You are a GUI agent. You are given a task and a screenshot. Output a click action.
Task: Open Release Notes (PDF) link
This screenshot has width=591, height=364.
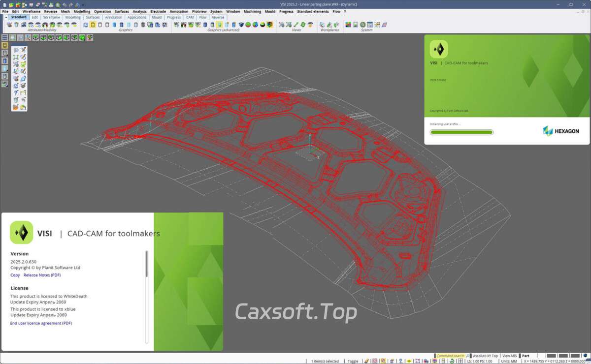coord(42,275)
